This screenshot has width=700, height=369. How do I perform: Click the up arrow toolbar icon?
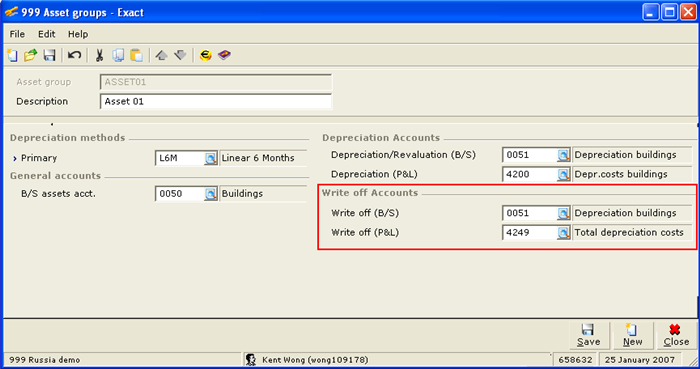pos(161,55)
